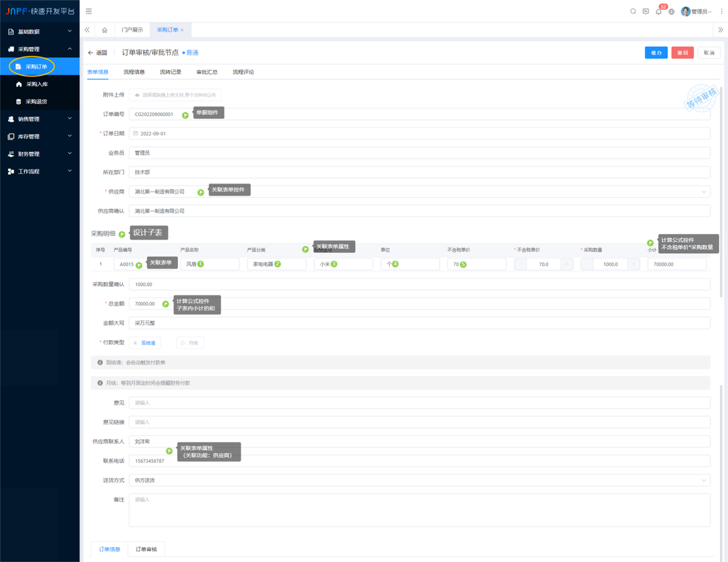The image size is (728, 562).
Task: Click the 金额大写 field showing 柒万元整
Action: click(419, 322)
